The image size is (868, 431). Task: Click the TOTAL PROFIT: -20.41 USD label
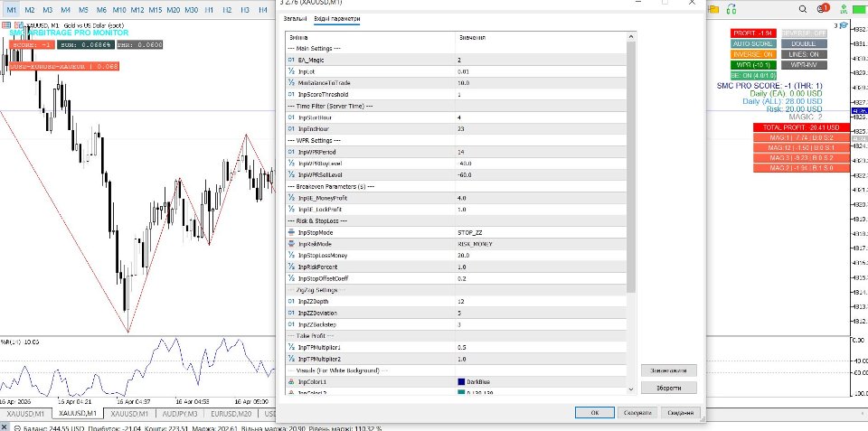[x=801, y=127]
